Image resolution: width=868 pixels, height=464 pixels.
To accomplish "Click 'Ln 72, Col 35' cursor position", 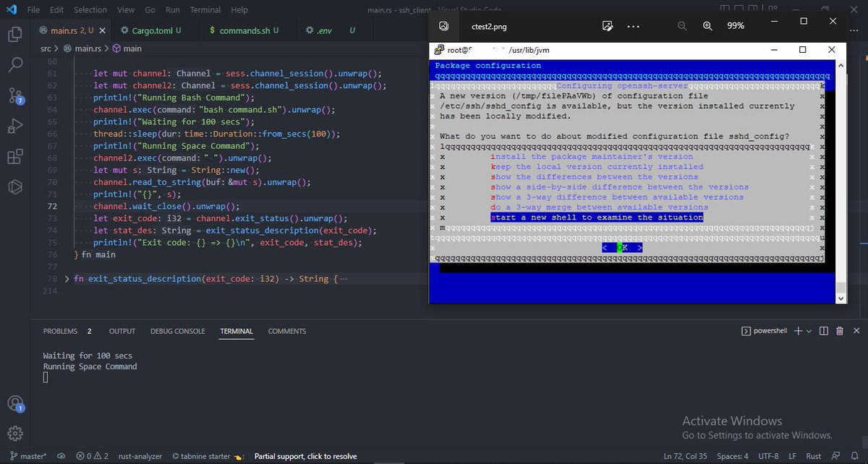I will [686, 456].
